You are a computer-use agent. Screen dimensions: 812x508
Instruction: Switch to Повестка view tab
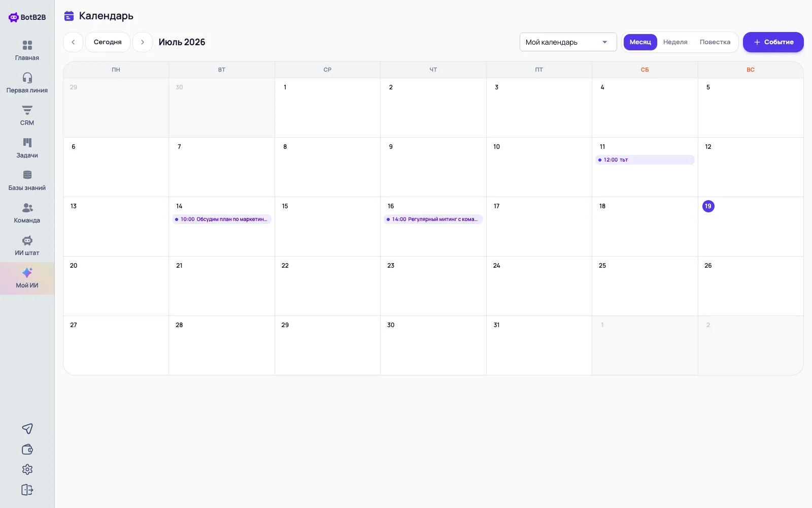[715, 42]
